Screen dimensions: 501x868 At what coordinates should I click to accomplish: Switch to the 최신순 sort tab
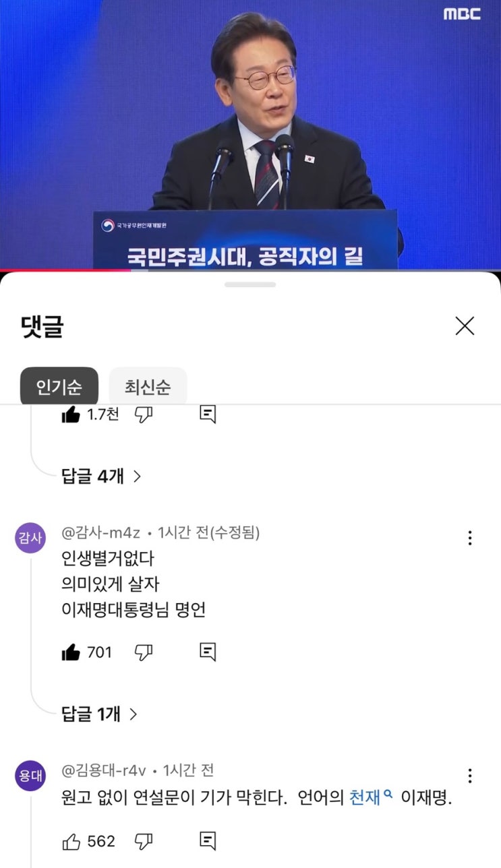[148, 387]
